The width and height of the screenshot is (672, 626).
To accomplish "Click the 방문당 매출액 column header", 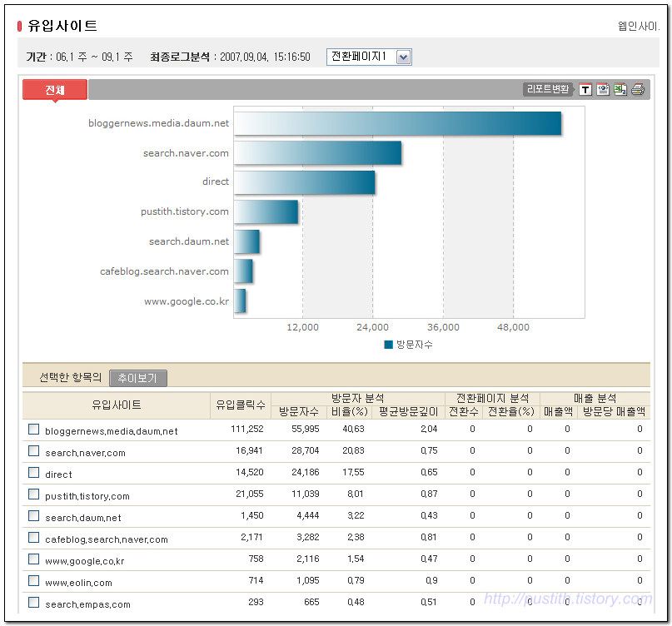I will [614, 412].
